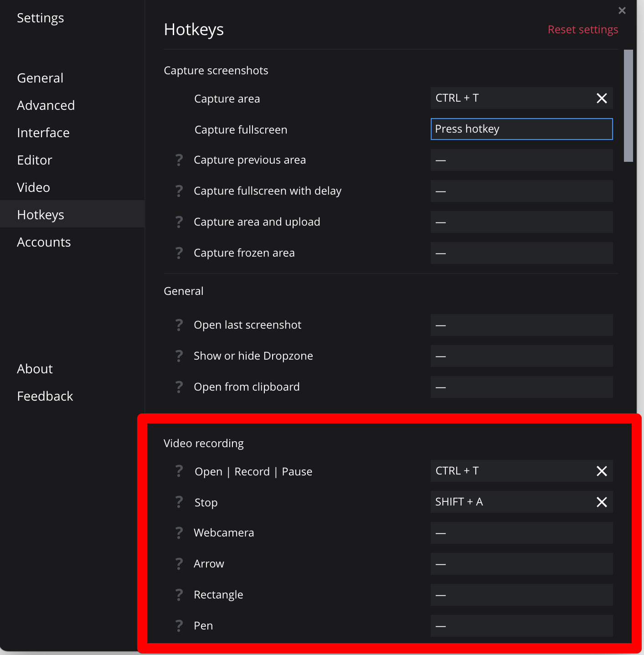Open the Feedback page

45,396
